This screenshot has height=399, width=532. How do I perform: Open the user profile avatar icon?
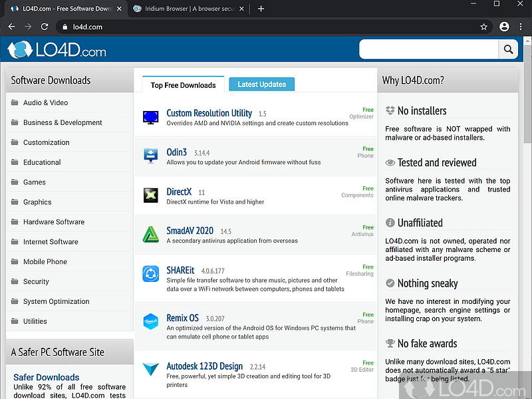(504, 27)
